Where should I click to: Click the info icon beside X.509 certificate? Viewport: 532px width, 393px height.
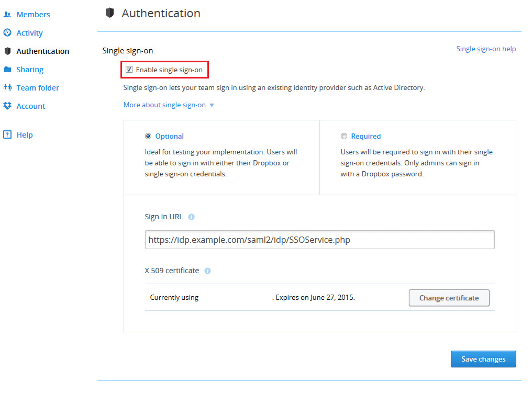click(207, 271)
